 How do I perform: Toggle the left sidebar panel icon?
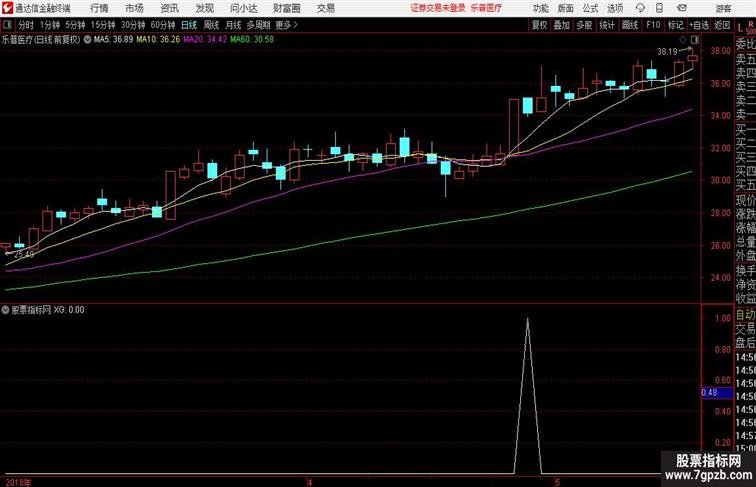[7, 25]
